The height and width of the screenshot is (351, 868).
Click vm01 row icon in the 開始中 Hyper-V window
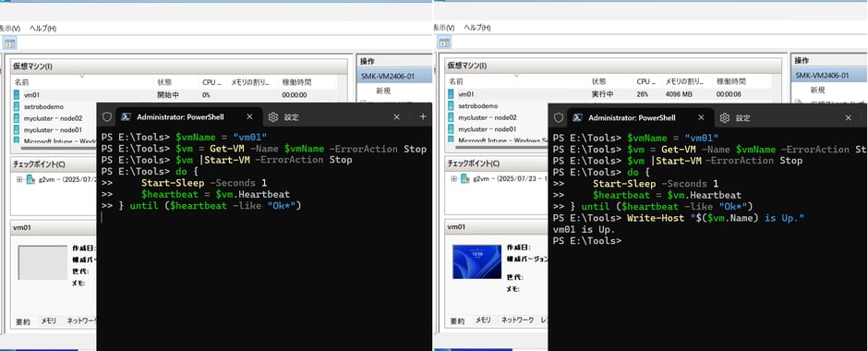pos(17,94)
